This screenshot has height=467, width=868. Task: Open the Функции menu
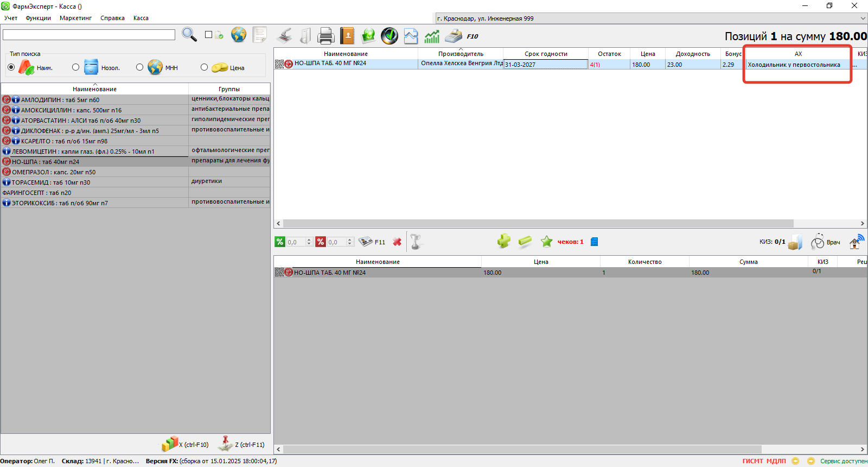tap(38, 18)
